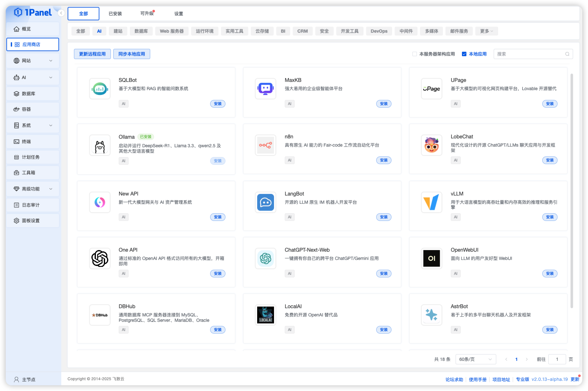Click the next page arrow
Image resolution: width=588 pixels, height=391 pixels.
(527, 359)
